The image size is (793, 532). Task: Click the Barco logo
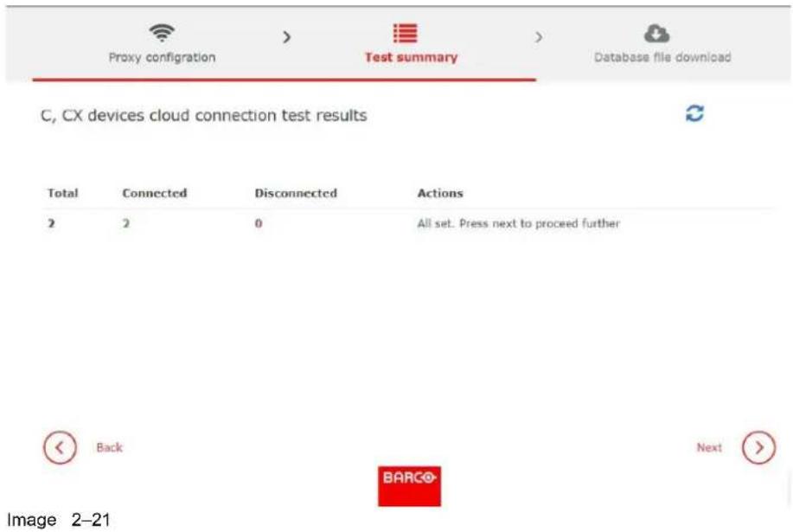point(409,486)
